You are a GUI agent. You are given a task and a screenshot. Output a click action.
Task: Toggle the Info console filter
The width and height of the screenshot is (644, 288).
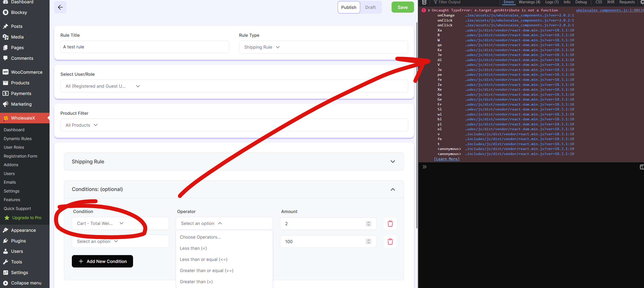(567, 2)
